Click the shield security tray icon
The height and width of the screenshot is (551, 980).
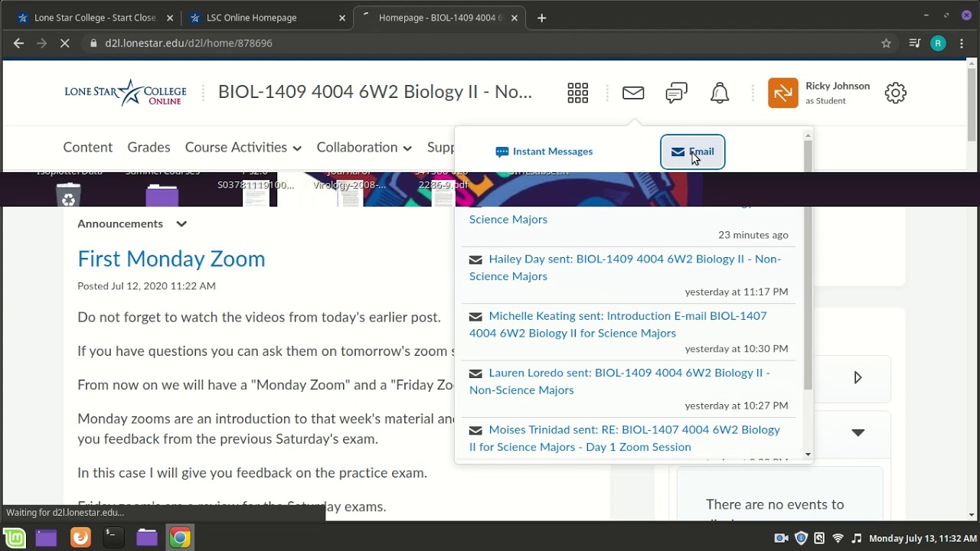click(801, 538)
